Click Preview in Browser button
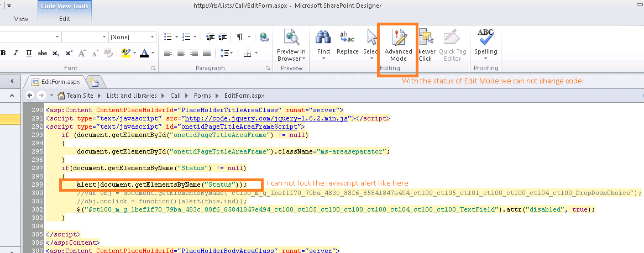Viewport: 644px width, 253px height. pyautogui.click(x=291, y=45)
